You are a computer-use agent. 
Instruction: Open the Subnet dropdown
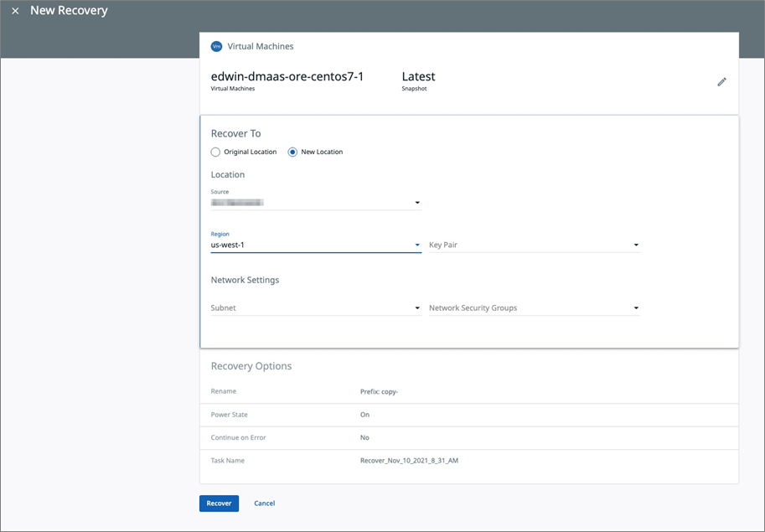(416, 307)
